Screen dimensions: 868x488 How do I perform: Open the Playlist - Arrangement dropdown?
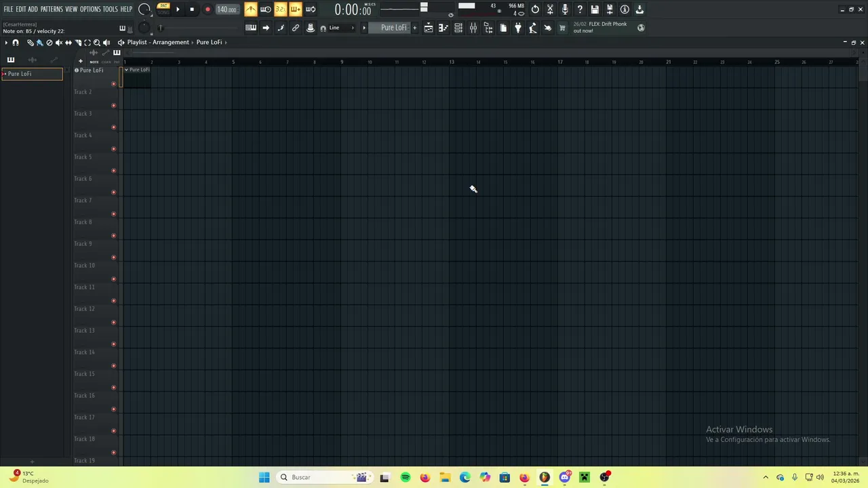click(x=158, y=42)
